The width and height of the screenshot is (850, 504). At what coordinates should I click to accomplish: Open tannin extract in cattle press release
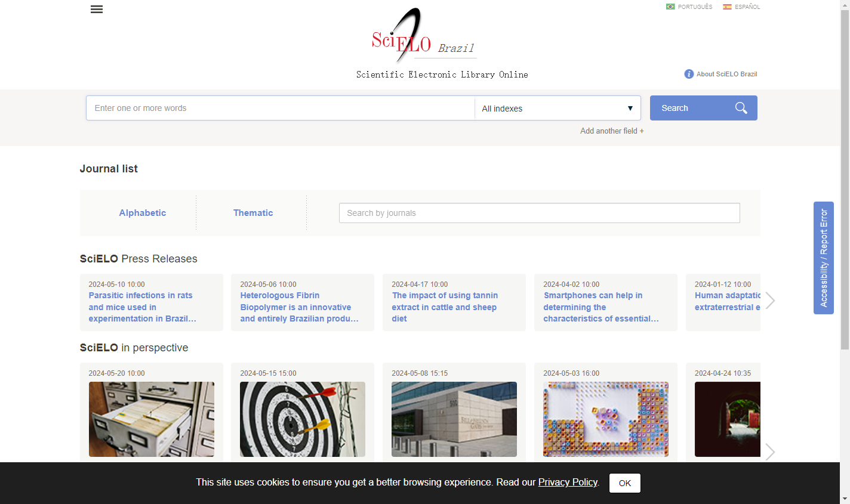[445, 307]
